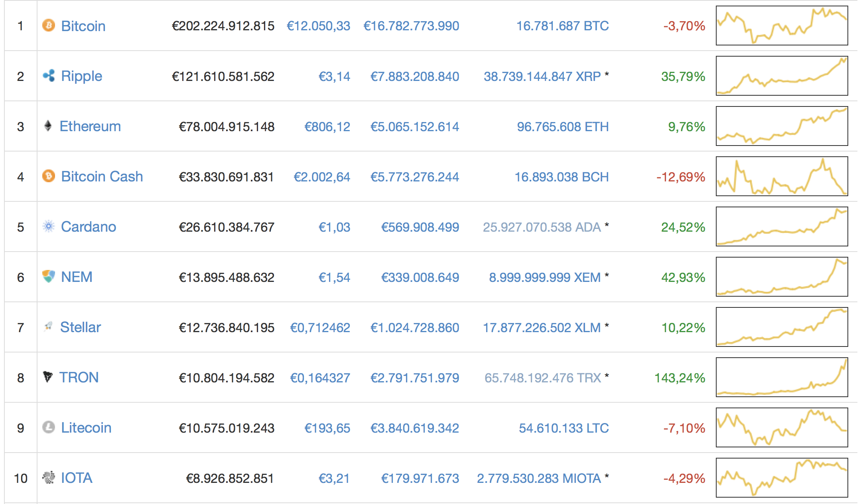Click the TRON logo icon

click(47, 377)
